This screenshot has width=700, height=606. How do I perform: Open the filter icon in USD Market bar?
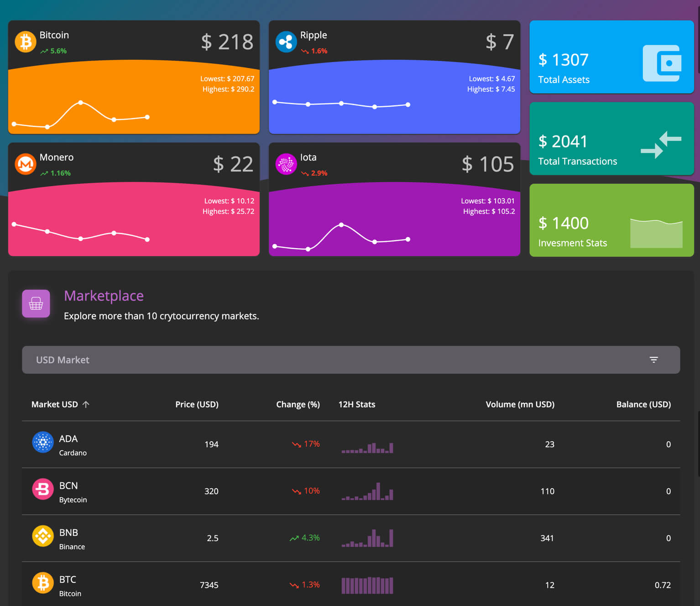tap(653, 360)
